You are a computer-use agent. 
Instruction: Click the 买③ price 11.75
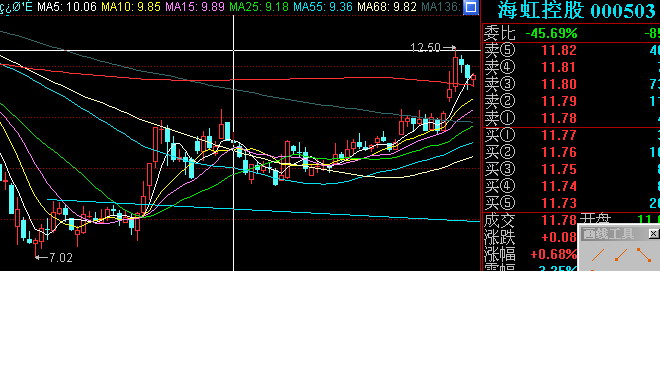pos(559,169)
